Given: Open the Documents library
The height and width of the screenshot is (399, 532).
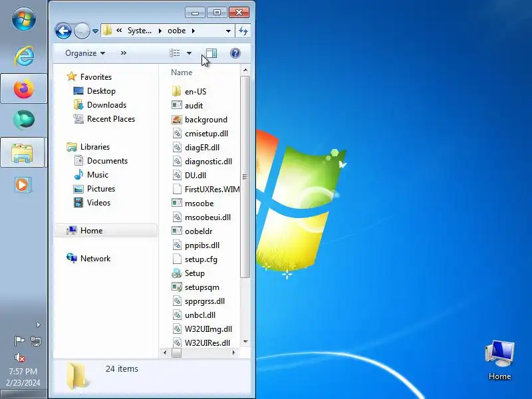Looking at the screenshot, I should [x=107, y=161].
